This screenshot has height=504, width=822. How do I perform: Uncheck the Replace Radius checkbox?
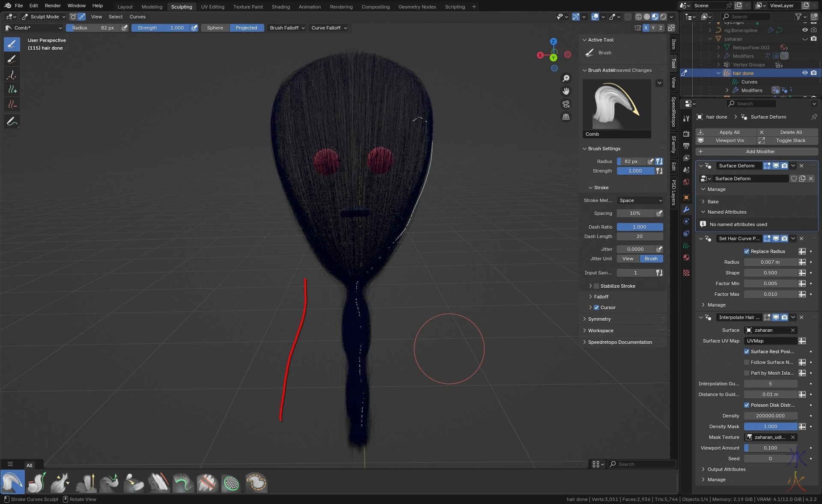point(747,251)
